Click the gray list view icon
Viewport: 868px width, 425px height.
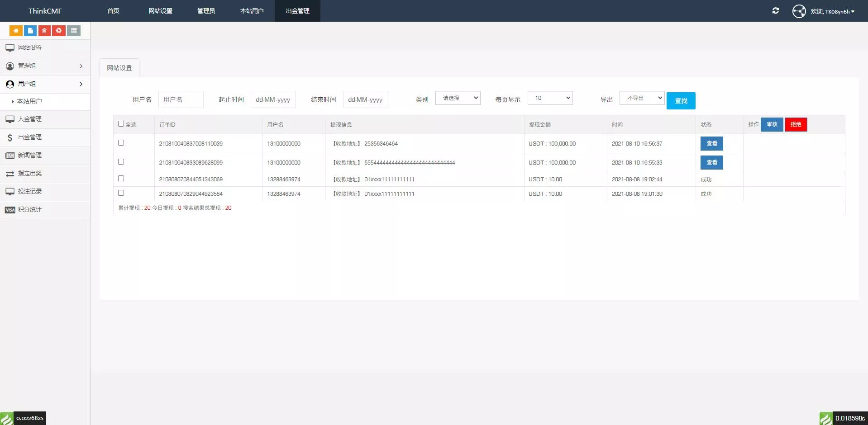tap(74, 31)
